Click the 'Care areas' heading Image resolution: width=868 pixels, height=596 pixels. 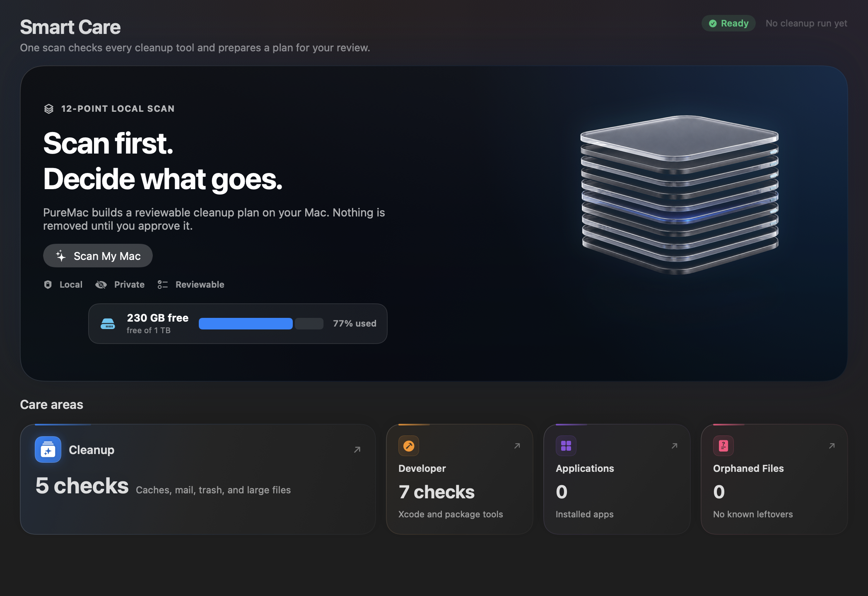tap(52, 404)
